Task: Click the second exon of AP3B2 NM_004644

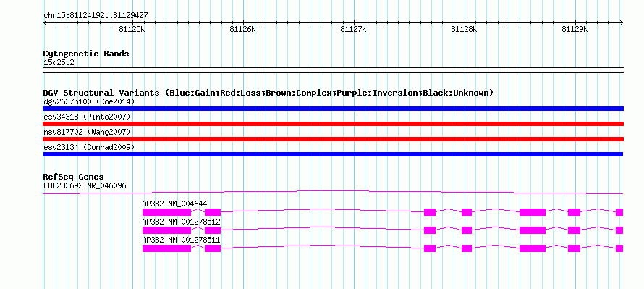Action: click(213, 212)
